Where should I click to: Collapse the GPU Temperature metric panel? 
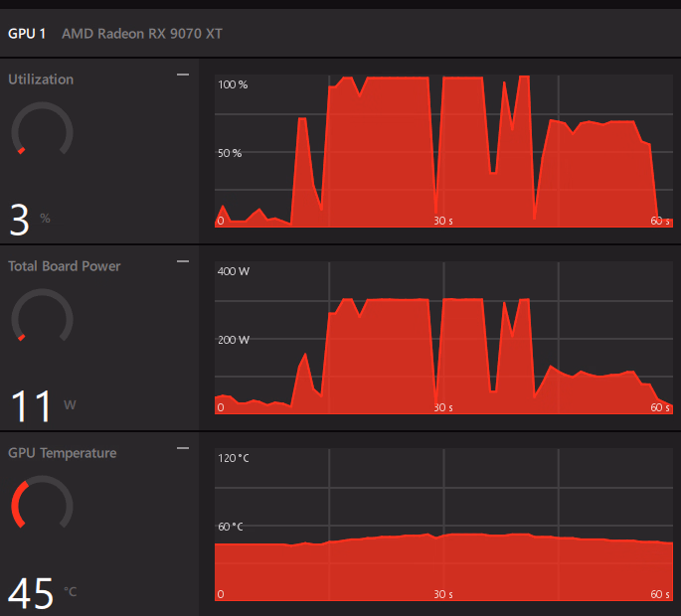tap(182, 448)
